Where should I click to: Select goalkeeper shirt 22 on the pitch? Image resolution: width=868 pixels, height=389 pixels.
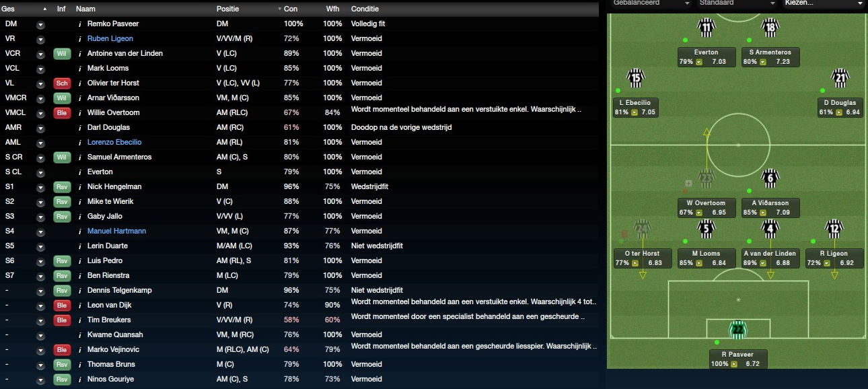pos(738,330)
